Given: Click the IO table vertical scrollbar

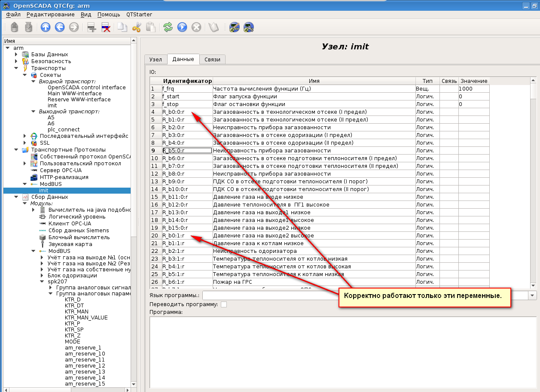Looking at the screenshot, I should (533, 185).
